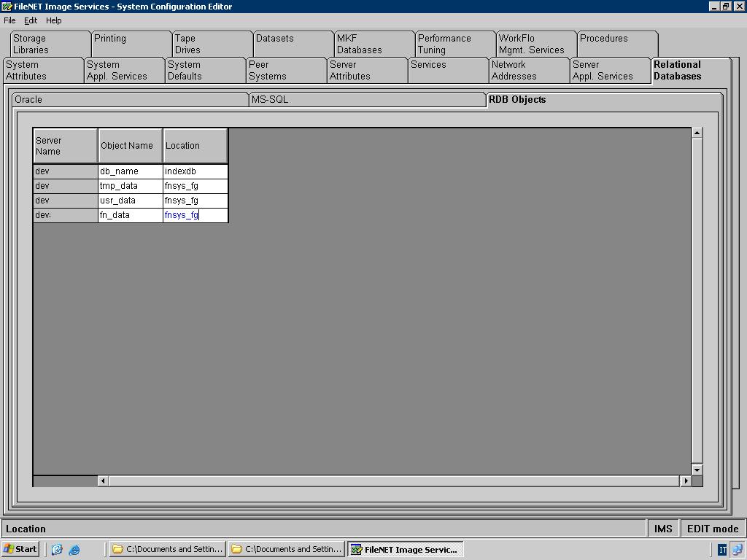This screenshot has width=747, height=560.
Task: Click the horizontal scrollbar track of the grid
Action: click(x=395, y=481)
